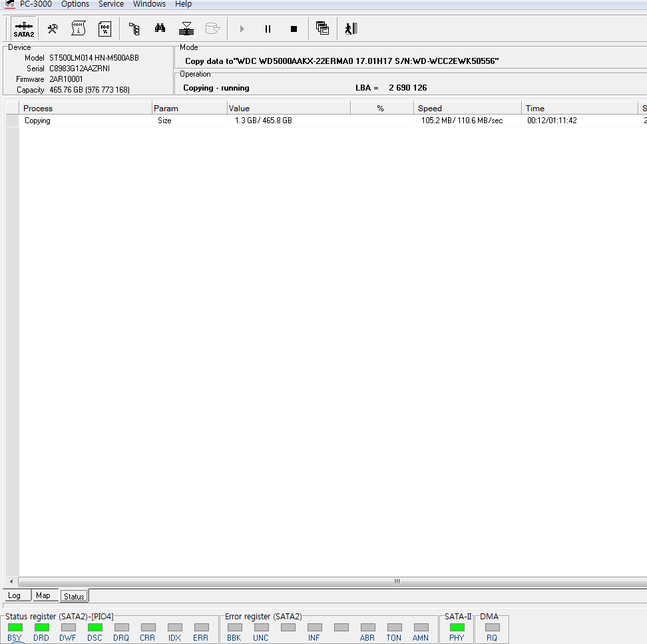Viewport: 647px width, 644px height.
Task: Open the tree structure icon
Action: pos(134,29)
